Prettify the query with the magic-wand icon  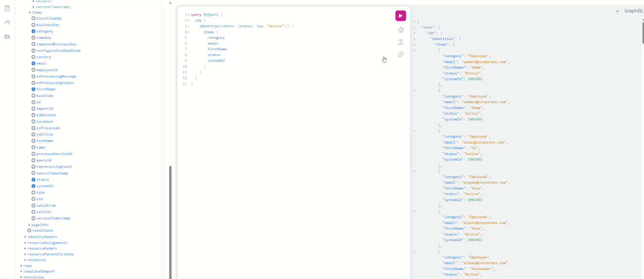[401, 30]
